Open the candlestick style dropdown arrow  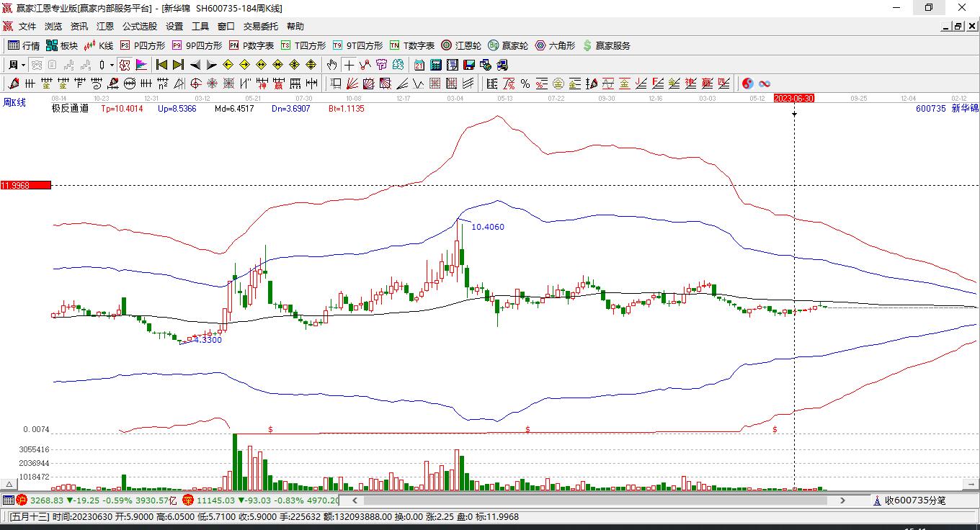(x=112, y=65)
